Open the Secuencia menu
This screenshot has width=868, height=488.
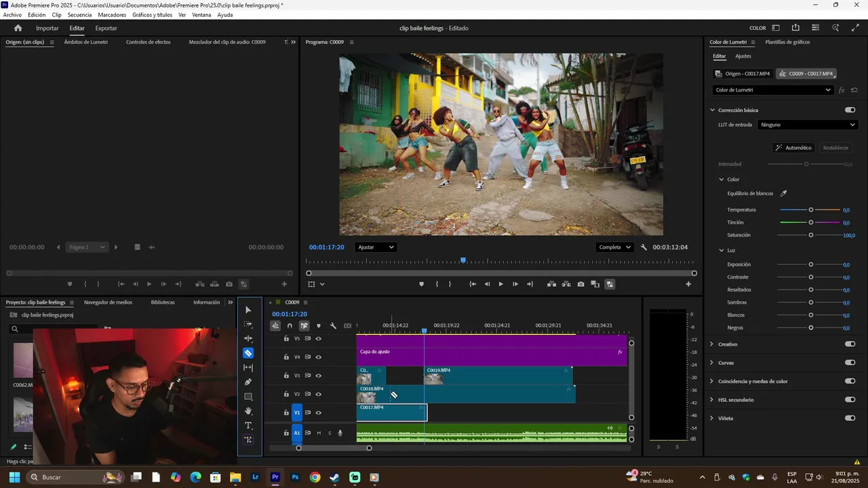(x=79, y=15)
